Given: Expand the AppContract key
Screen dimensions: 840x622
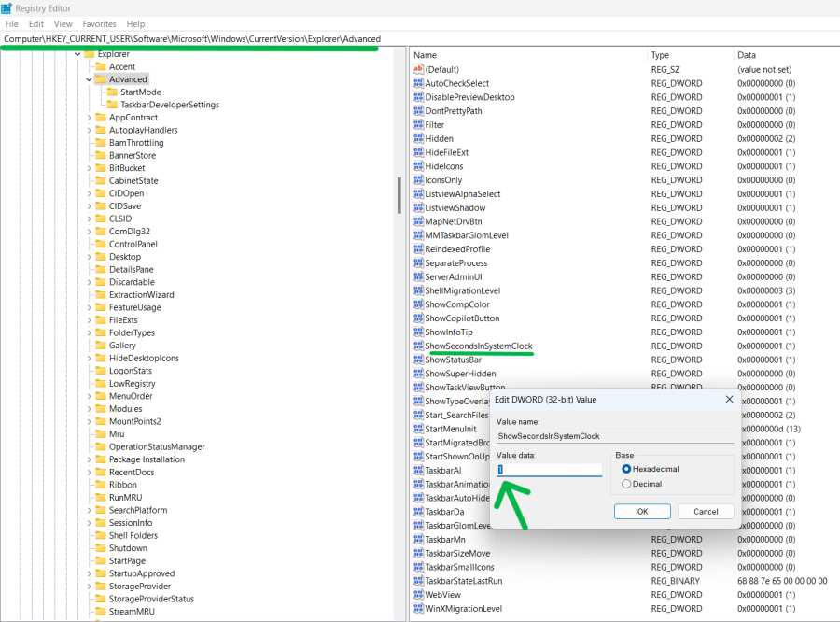Looking at the screenshot, I should click(89, 118).
